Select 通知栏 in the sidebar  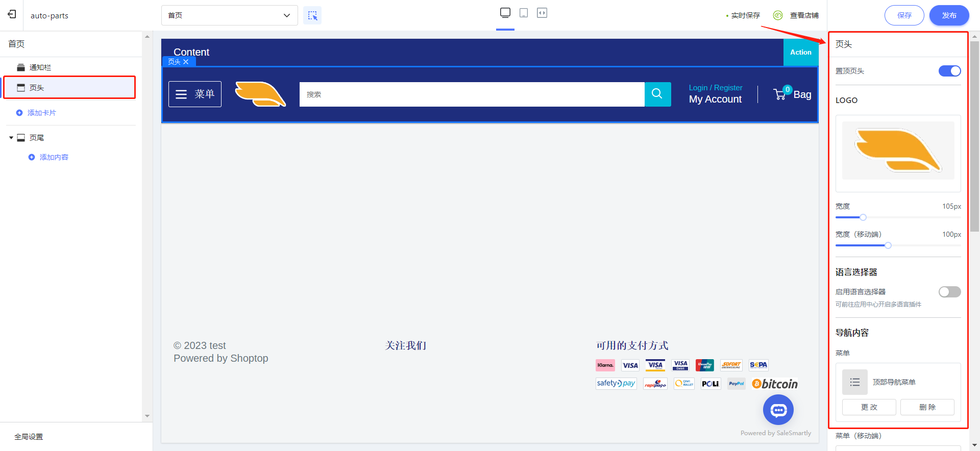click(40, 67)
